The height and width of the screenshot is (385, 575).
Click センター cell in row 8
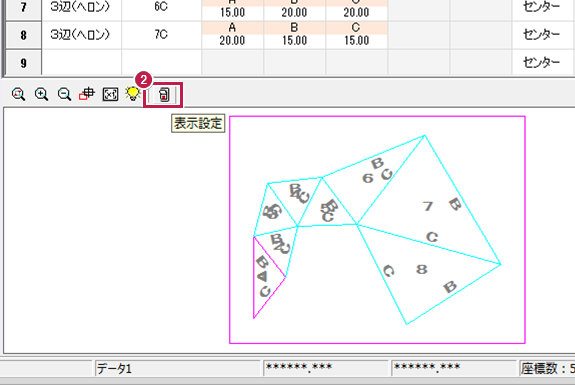pyautogui.click(x=543, y=34)
